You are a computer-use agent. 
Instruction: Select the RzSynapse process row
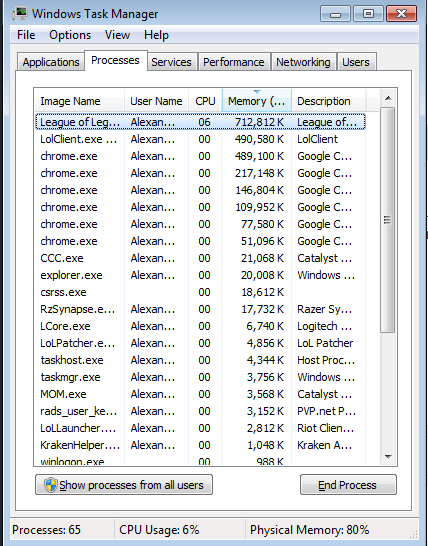[x=200, y=309]
